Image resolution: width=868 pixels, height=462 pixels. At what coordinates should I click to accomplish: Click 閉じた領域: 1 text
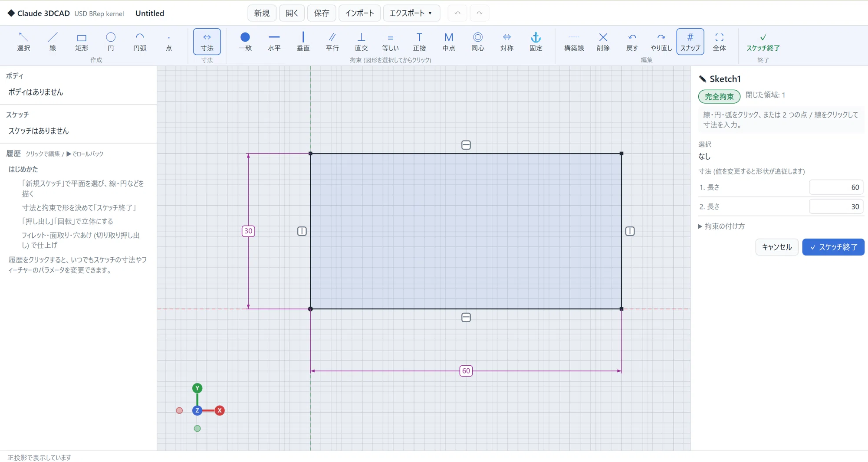(765, 95)
